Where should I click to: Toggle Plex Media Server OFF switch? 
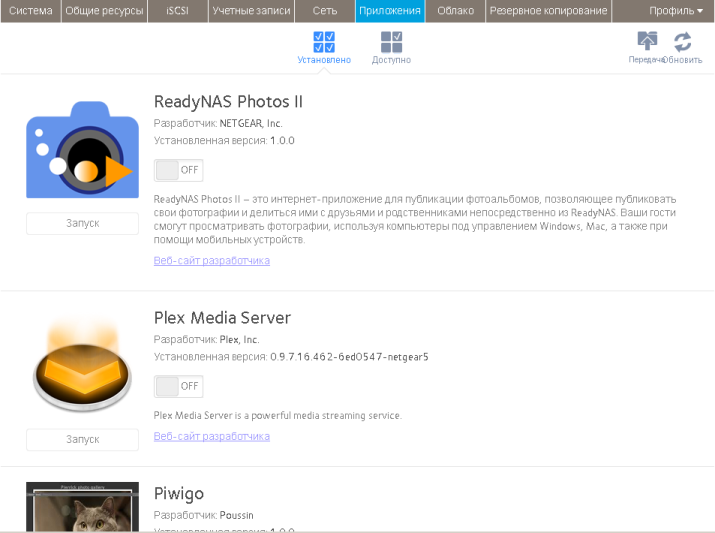[178, 386]
